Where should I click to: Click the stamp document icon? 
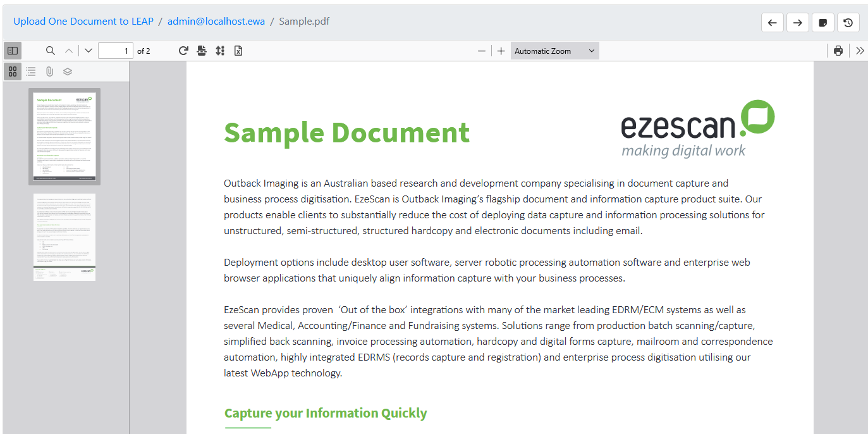coord(202,51)
